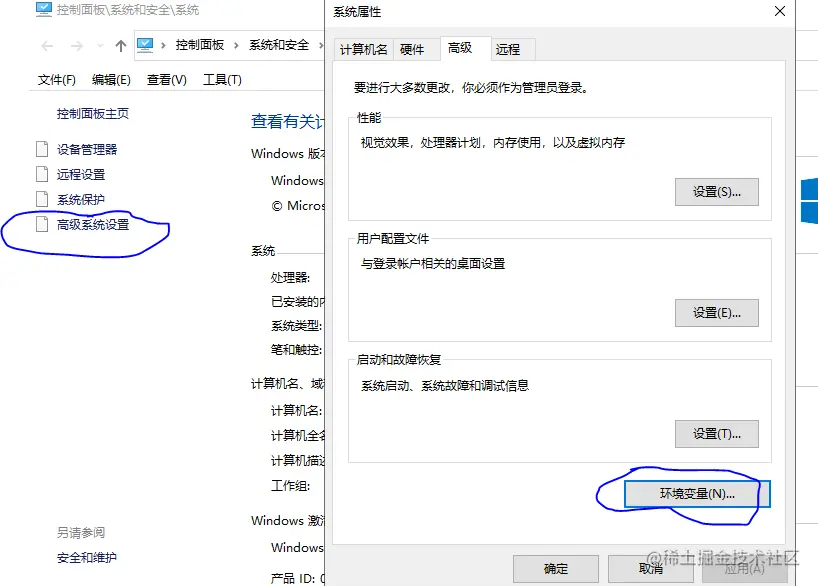This screenshot has width=818, height=586.
Task: Click the 确定 button to confirm
Action: [x=556, y=568]
